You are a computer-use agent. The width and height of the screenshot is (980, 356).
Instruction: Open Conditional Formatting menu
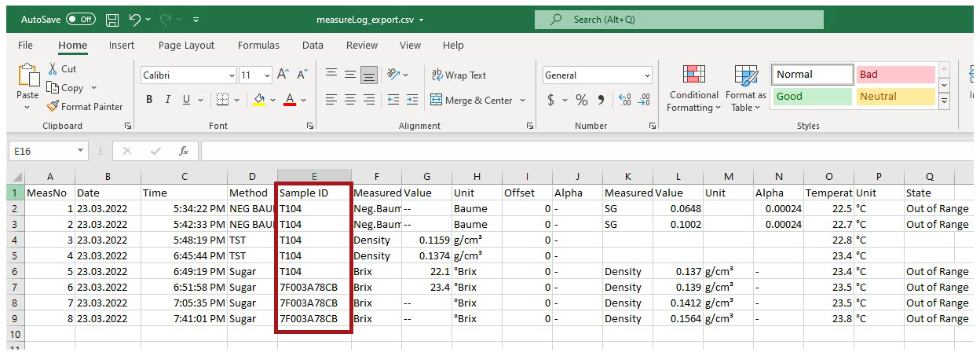click(x=693, y=89)
